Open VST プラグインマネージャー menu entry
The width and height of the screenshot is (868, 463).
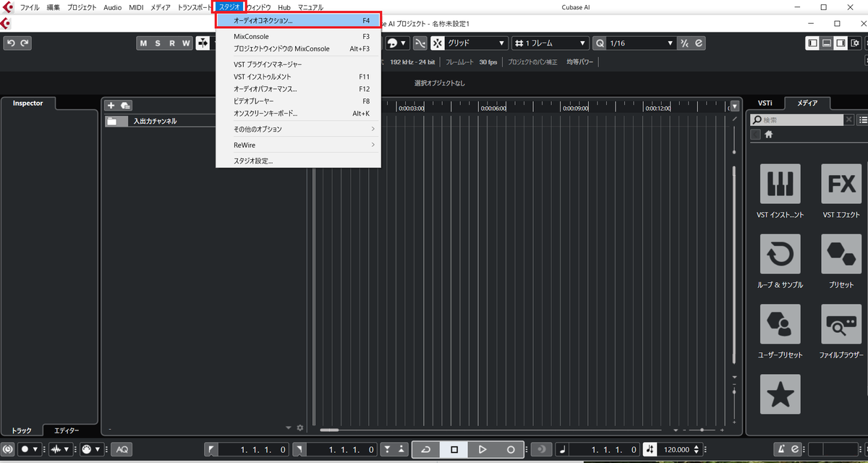point(298,64)
